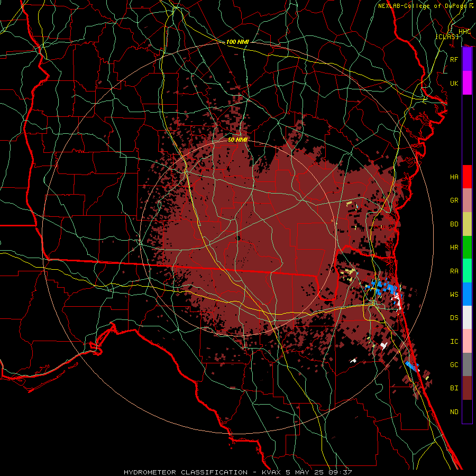Image resolution: width=476 pixels, height=476 pixels.
Task: Click the GC legend label
Action: (x=454, y=365)
